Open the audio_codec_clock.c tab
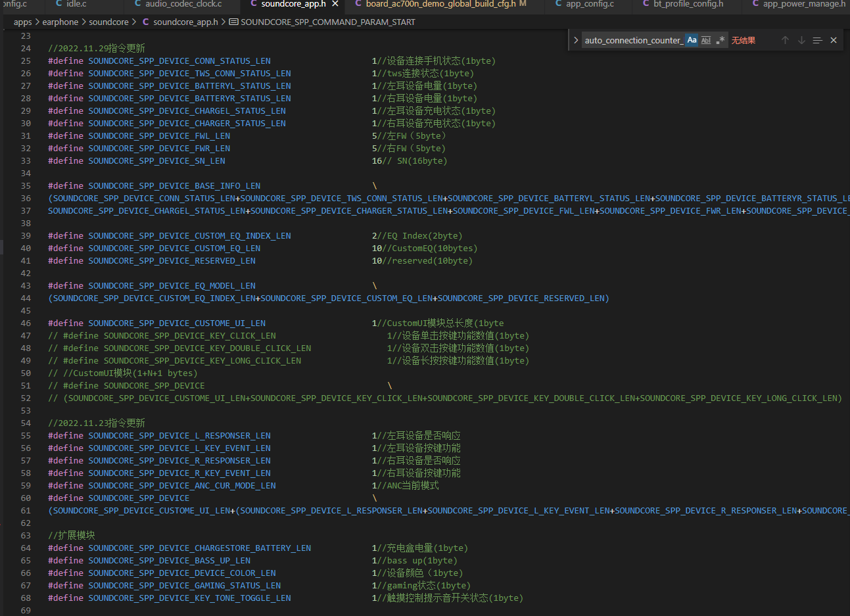850x616 pixels. tap(183, 4)
